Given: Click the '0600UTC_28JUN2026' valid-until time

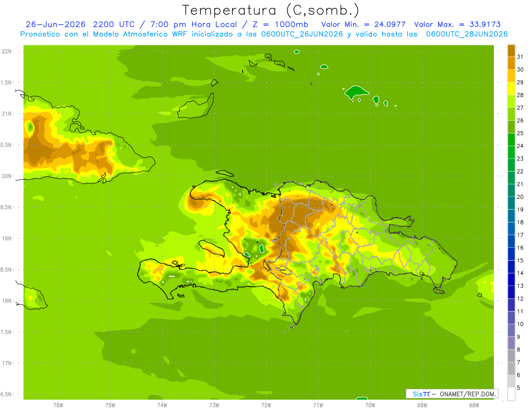Looking at the screenshot, I should pos(467,34).
